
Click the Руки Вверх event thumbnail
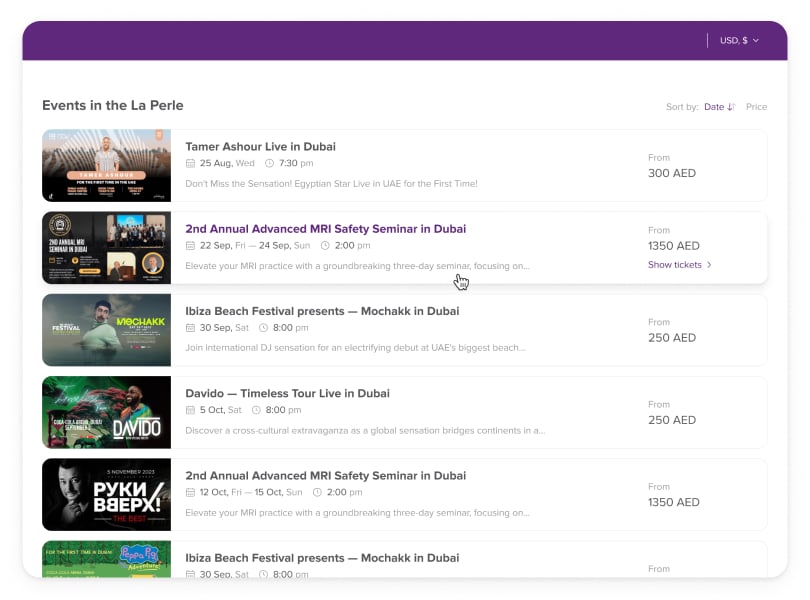[107, 494]
